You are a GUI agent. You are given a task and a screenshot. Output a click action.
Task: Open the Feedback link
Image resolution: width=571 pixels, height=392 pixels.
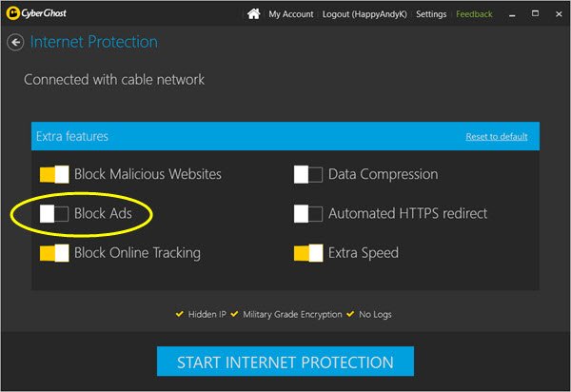474,14
